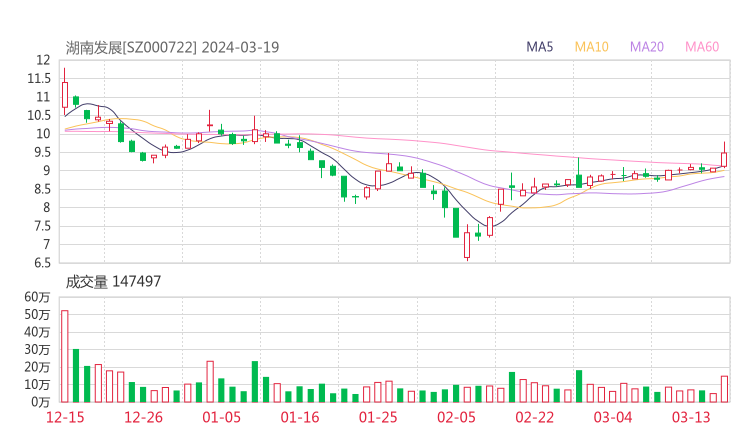Click the 10.5 price axis value
Screen dimensions: 740x440
39,115
